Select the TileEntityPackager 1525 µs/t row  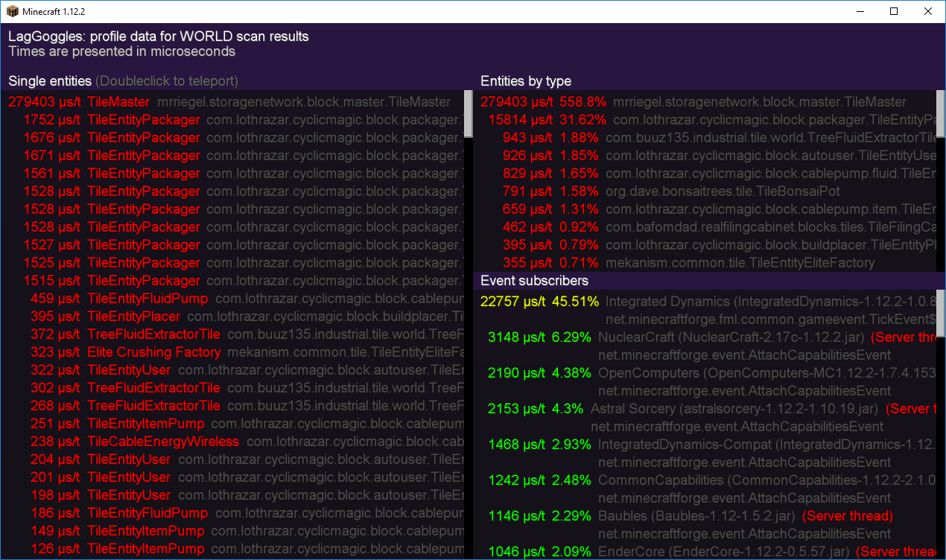(x=232, y=263)
